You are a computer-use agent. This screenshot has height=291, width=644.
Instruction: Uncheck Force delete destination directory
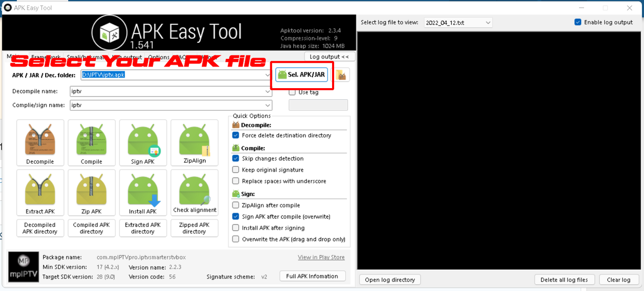(235, 135)
